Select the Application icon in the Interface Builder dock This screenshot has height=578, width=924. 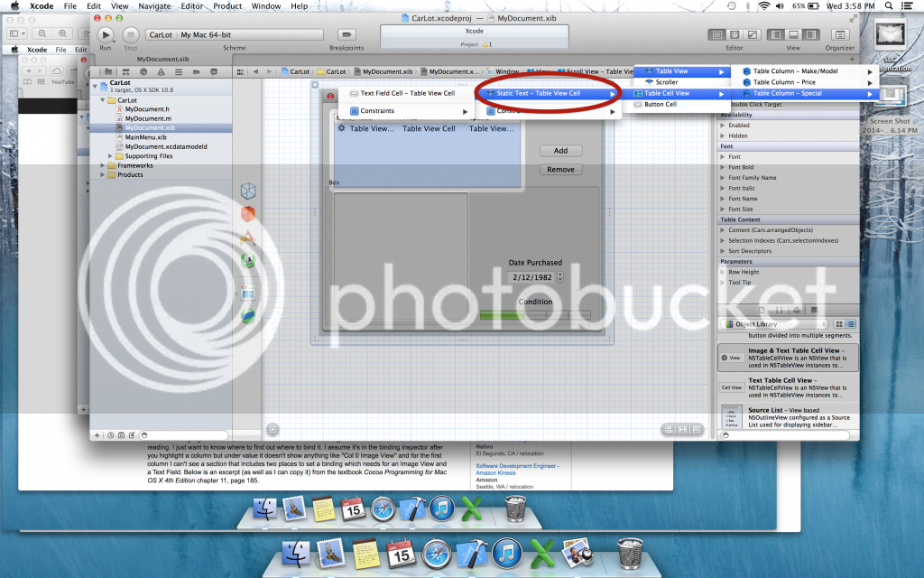pos(248,238)
